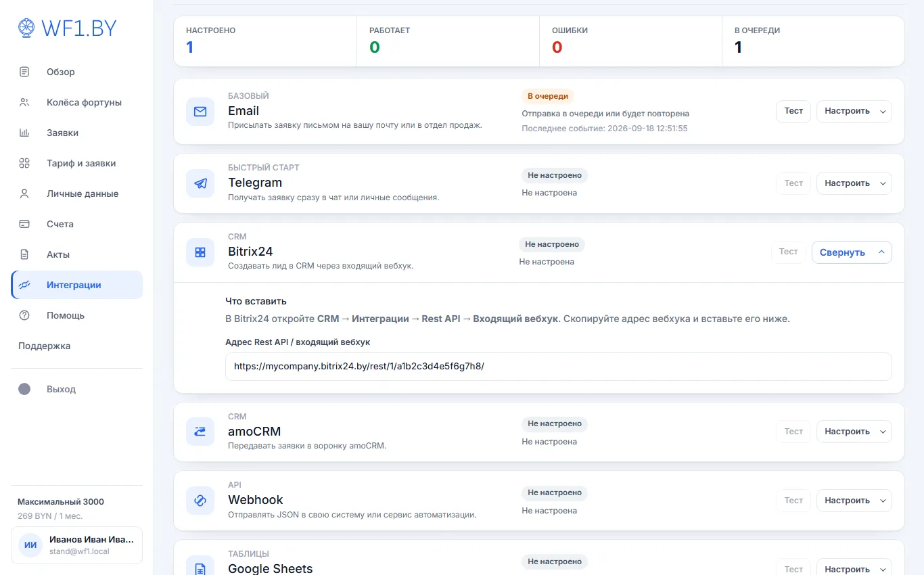Click the amoCRM arrows icon
Viewport: 924px width, 575px height.
[200, 432]
